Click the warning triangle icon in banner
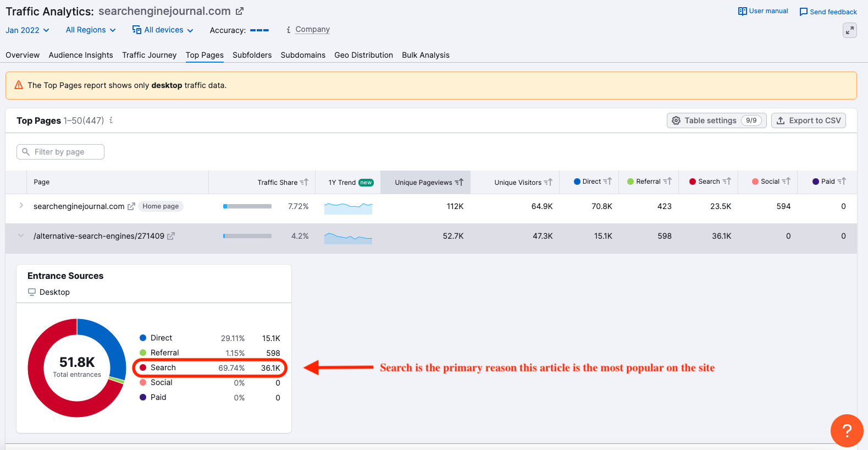This screenshot has height=450, width=868. pyautogui.click(x=19, y=85)
